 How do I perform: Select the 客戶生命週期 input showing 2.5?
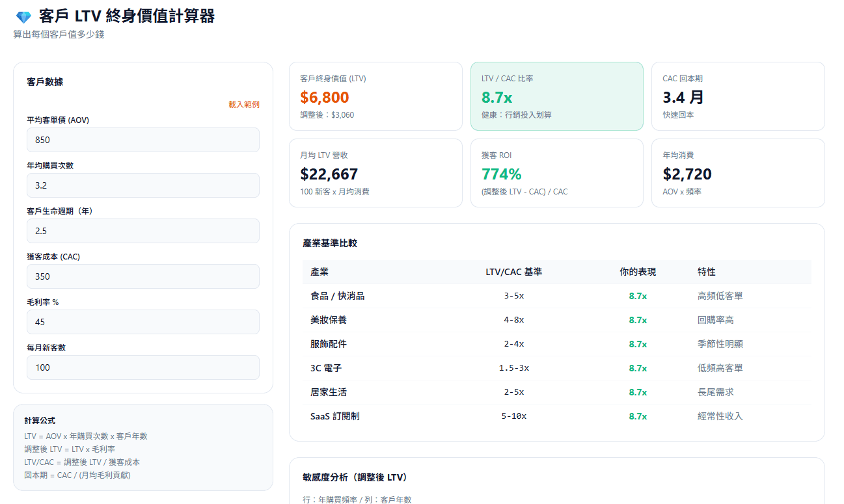click(x=143, y=231)
